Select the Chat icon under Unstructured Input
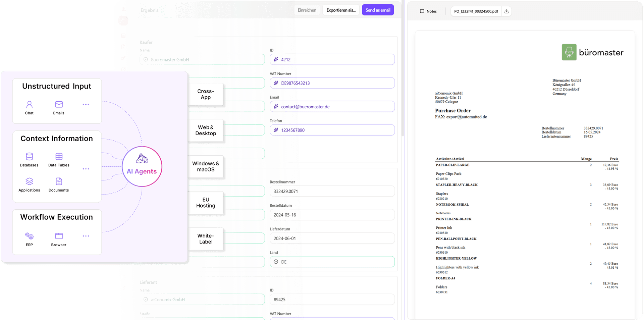 tap(29, 105)
